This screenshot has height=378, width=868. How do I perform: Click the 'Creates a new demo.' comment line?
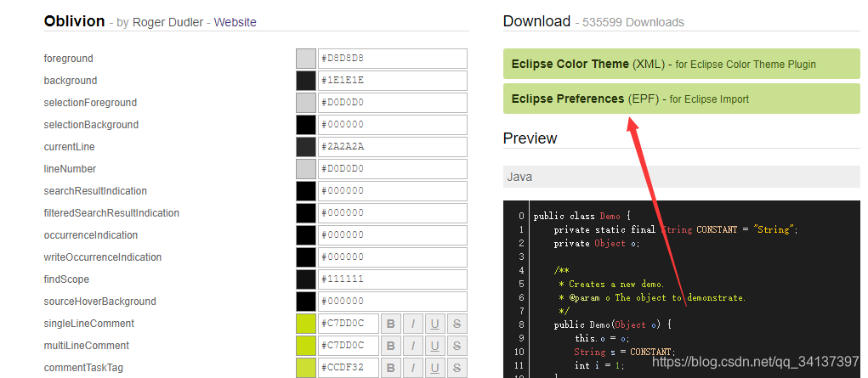[611, 284]
